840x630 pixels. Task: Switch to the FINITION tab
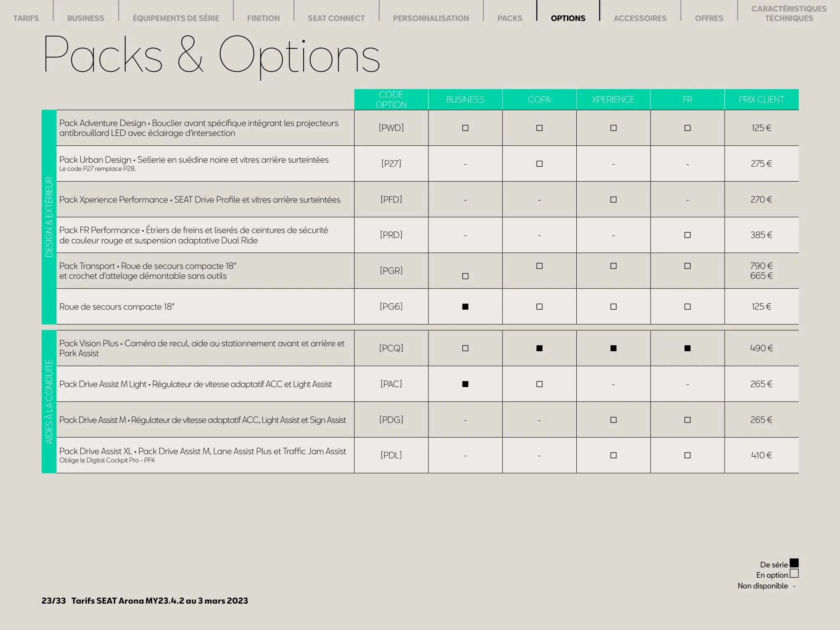tap(263, 18)
